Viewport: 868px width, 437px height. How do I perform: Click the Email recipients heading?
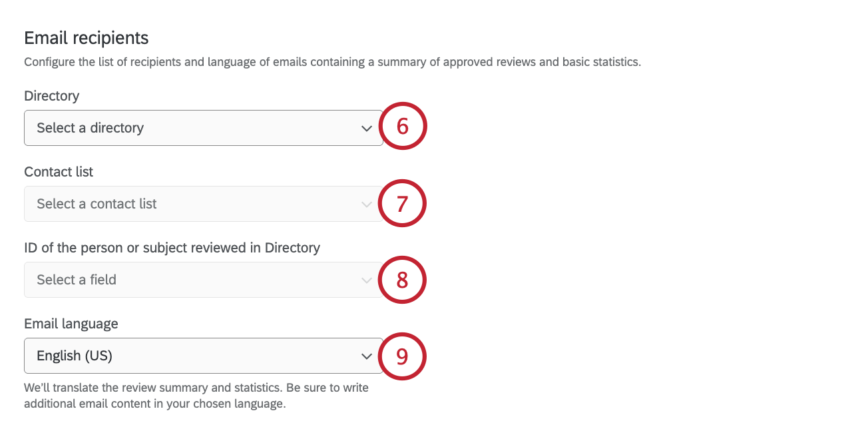(87, 38)
